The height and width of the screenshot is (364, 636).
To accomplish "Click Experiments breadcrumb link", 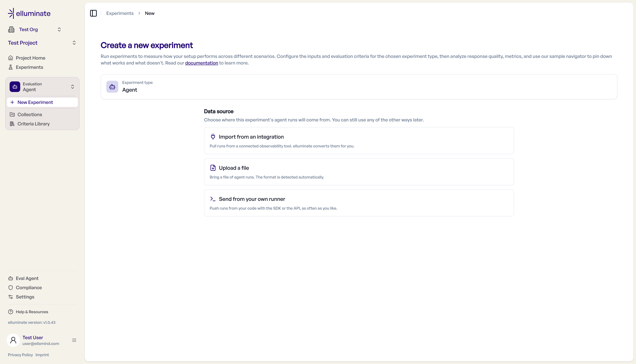I will (x=120, y=13).
